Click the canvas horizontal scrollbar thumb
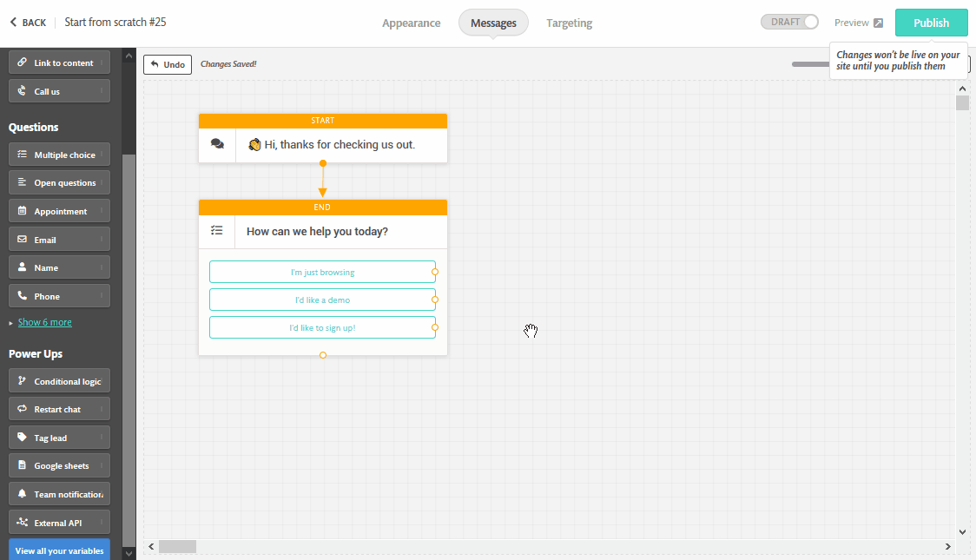 (177, 546)
